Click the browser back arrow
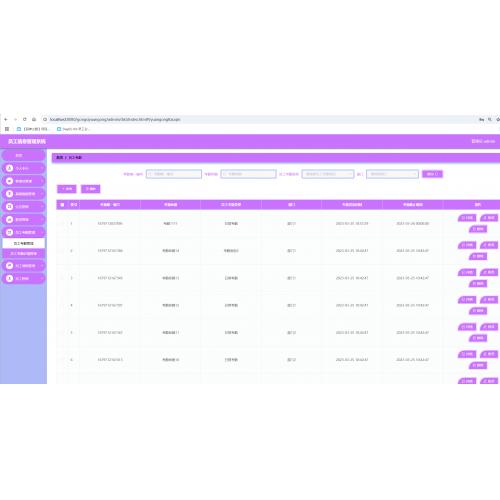This screenshot has width=500, height=500. [x=6, y=119]
